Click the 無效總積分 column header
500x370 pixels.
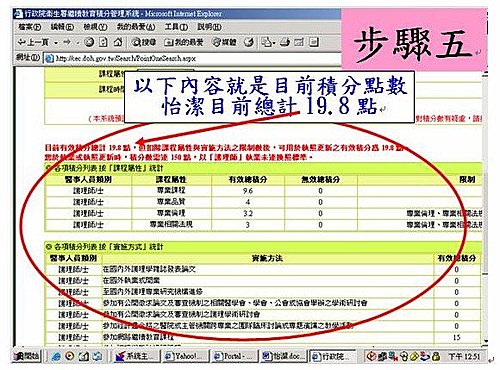[321, 180]
